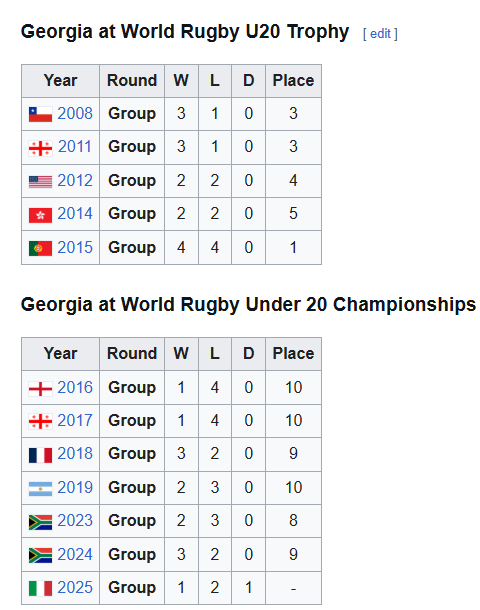Open the 2016 championship link
480x610 pixels.
click(x=75, y=387)
